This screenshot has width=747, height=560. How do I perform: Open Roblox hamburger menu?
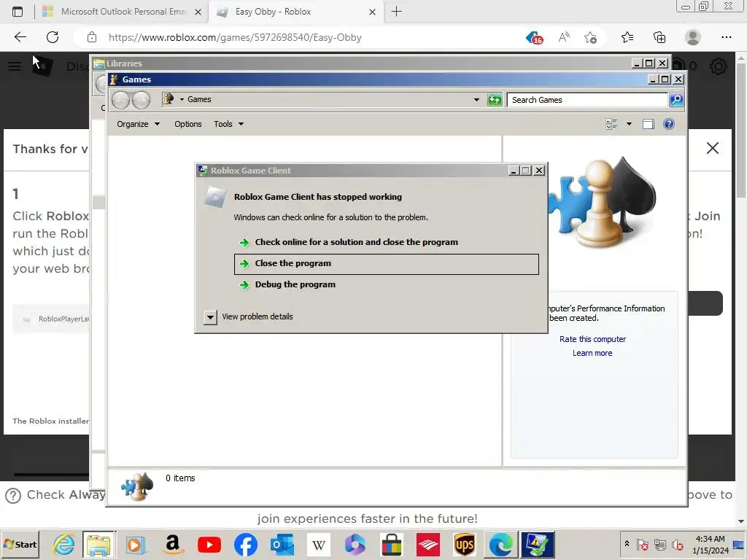pos(15,66)
